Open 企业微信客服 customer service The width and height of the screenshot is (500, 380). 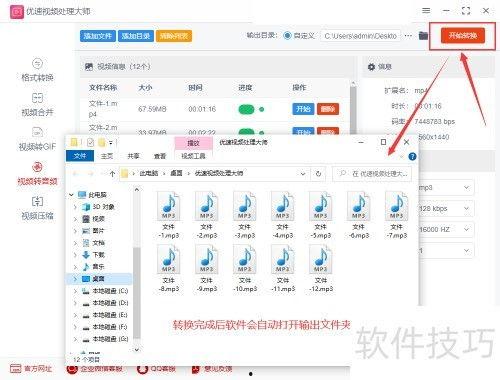[95, 369]
